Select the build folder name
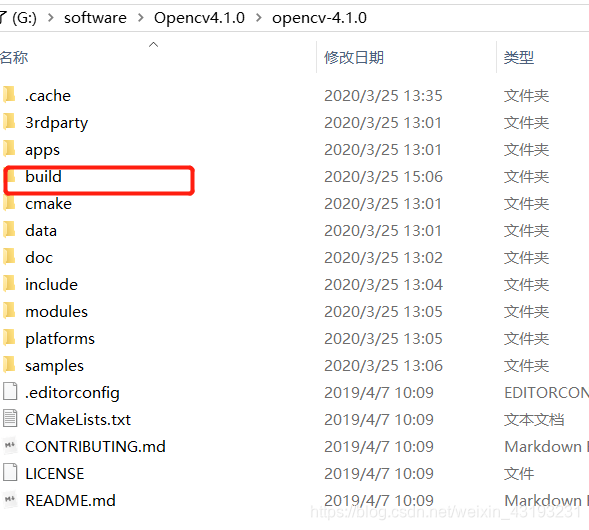The image size is (589, 530). click(x=43, y=177)
